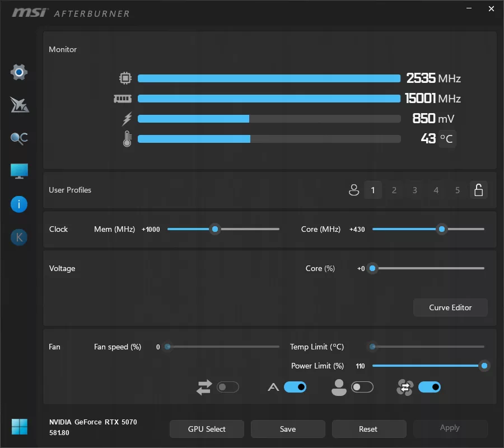
Task: Disable the toggle next to the A icon
Action: click(x=296, y=387)
